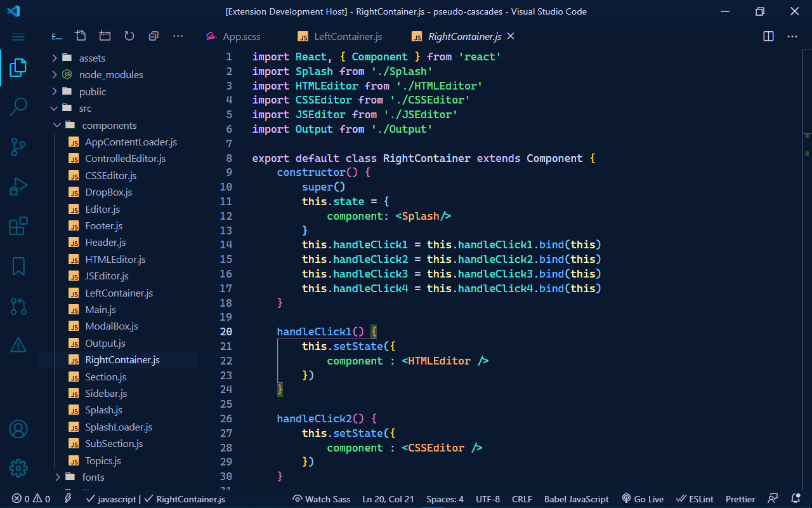Split the editor to the right
The width and height of the screenshot is (812, 508).
click(768, 36)
